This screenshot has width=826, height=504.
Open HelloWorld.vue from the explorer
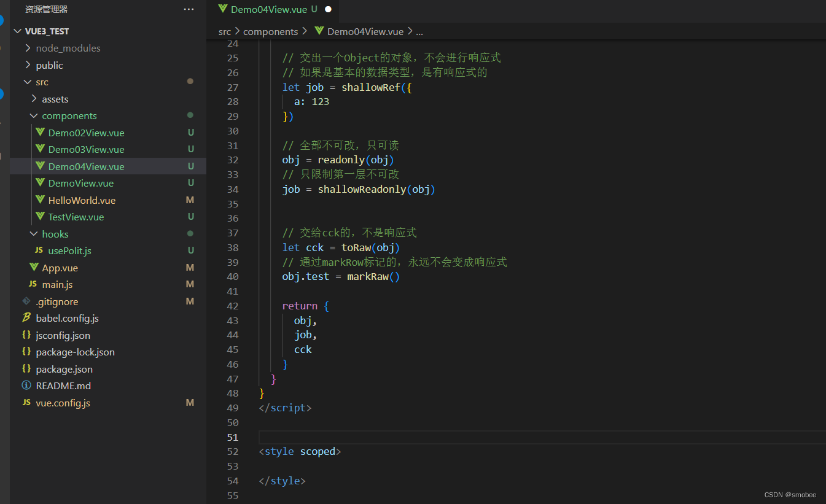pos(82,200)
